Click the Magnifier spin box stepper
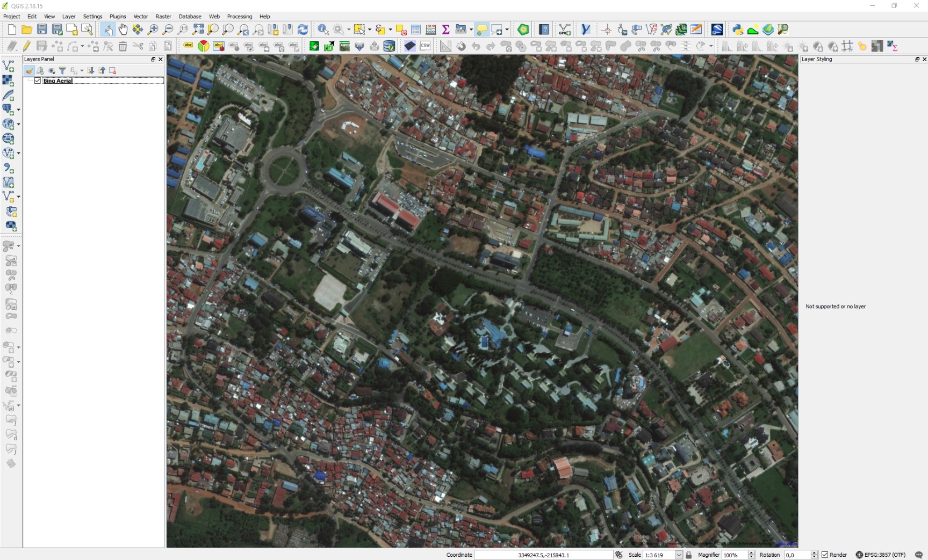928x560 pixels. [751, 555]
